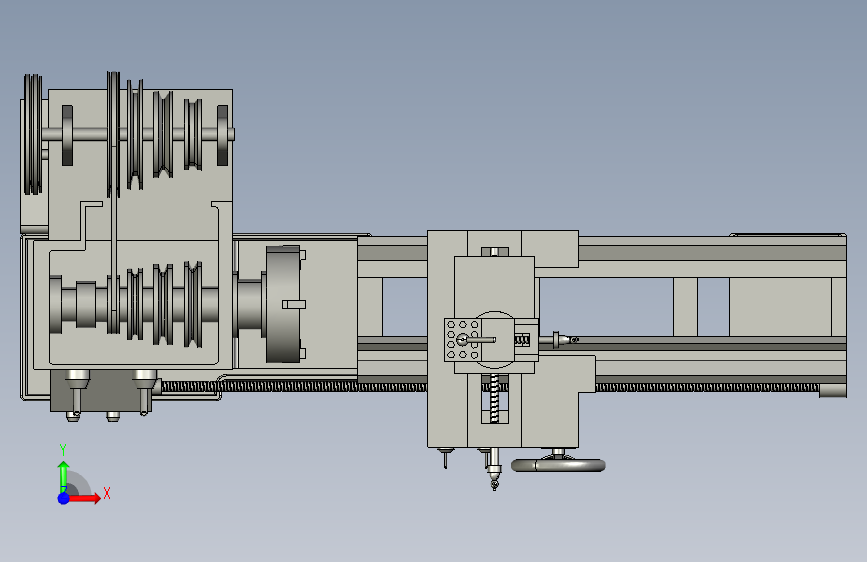
Task: Select the cross-slide screw below the tool post
Action: click(x=495, y=398)
